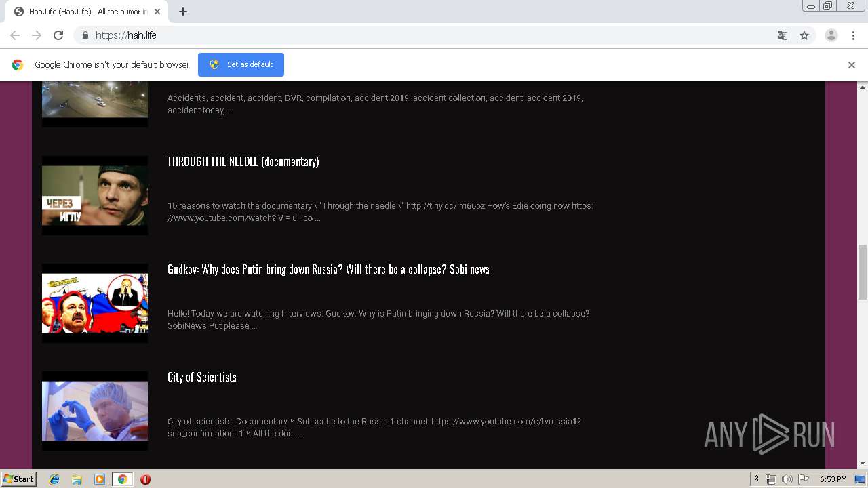The image size is (868, 488).
Task: Click the network tray icon
Action: (771, 479)
